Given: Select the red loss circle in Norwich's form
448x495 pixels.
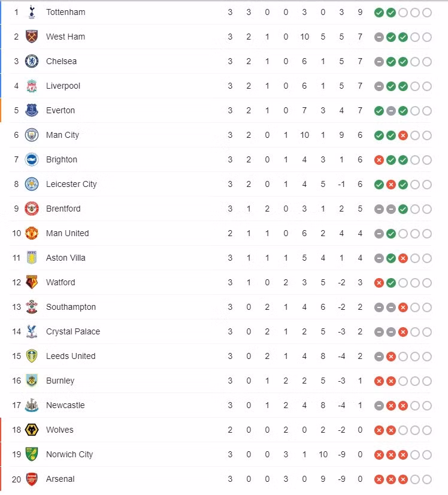Looking at the screenshot, I should (379, 454).
